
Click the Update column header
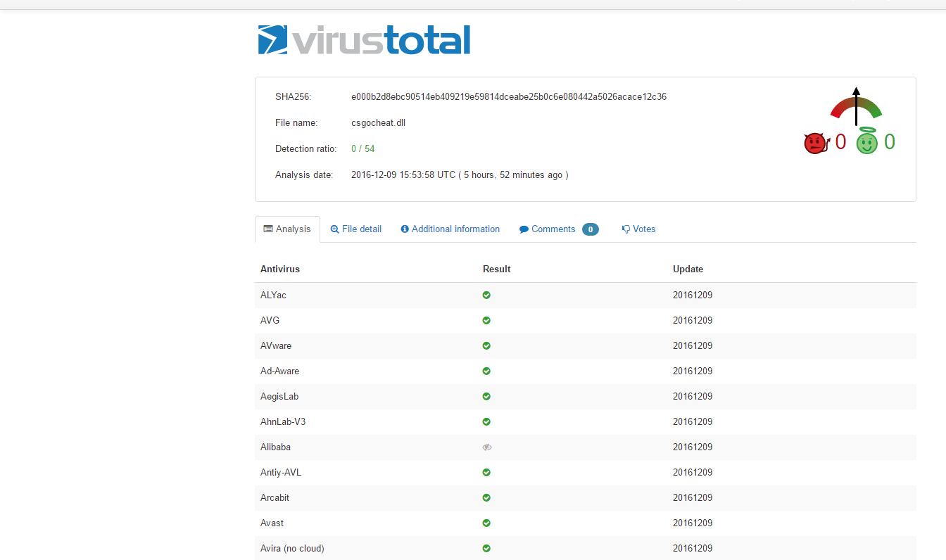(688, 269)
